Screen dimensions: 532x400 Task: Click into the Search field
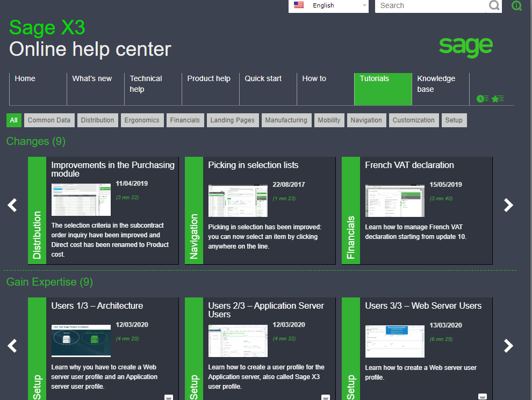click(x=431, y=6)
